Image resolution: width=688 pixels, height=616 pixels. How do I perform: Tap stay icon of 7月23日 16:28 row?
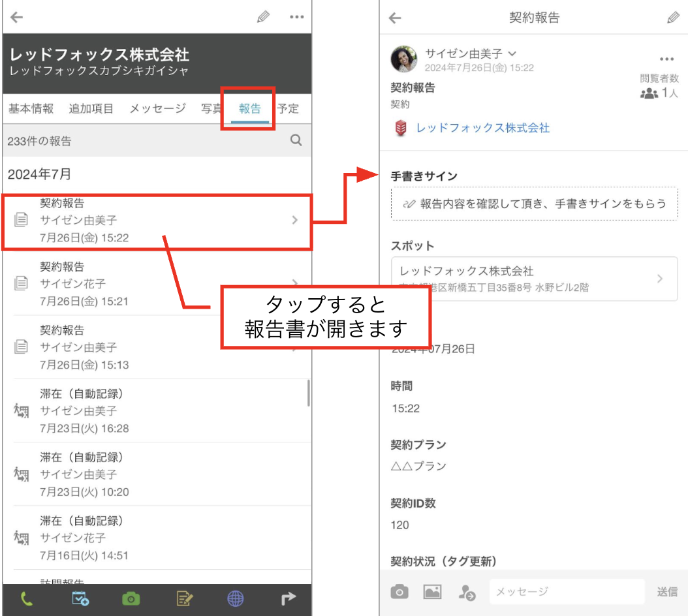(x=21, y=410)
